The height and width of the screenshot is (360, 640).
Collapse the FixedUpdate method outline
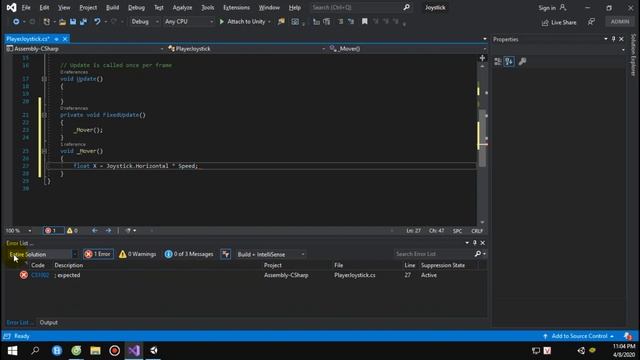pyautogui.click(x=44, y=115)
